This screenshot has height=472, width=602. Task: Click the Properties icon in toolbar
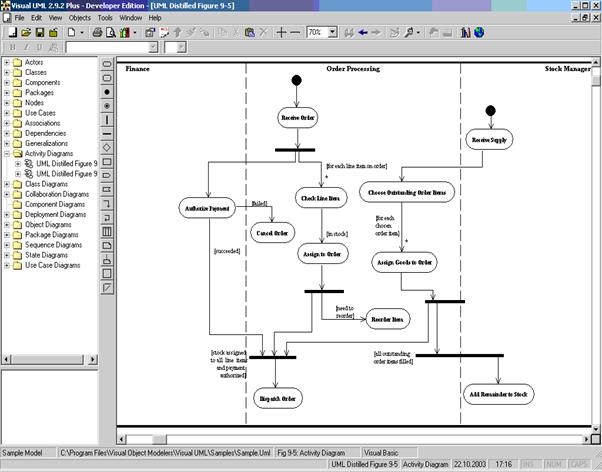tap(150, 33)
